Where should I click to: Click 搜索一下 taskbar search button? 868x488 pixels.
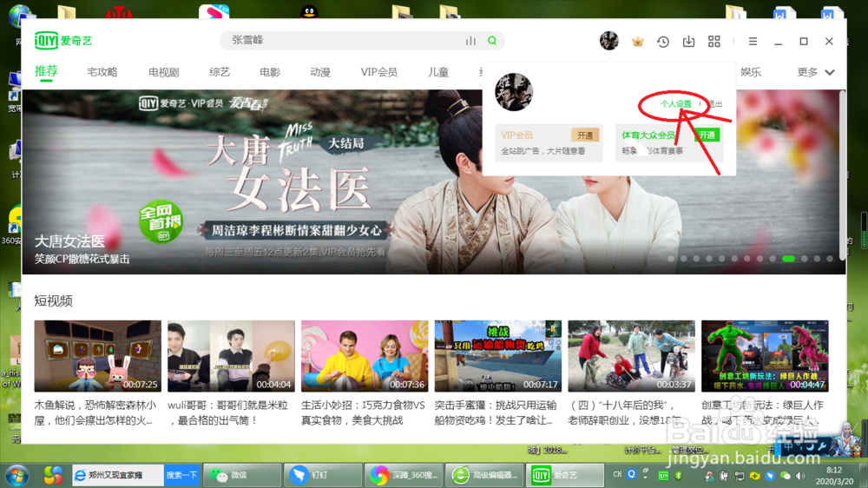tap(181, 475)
